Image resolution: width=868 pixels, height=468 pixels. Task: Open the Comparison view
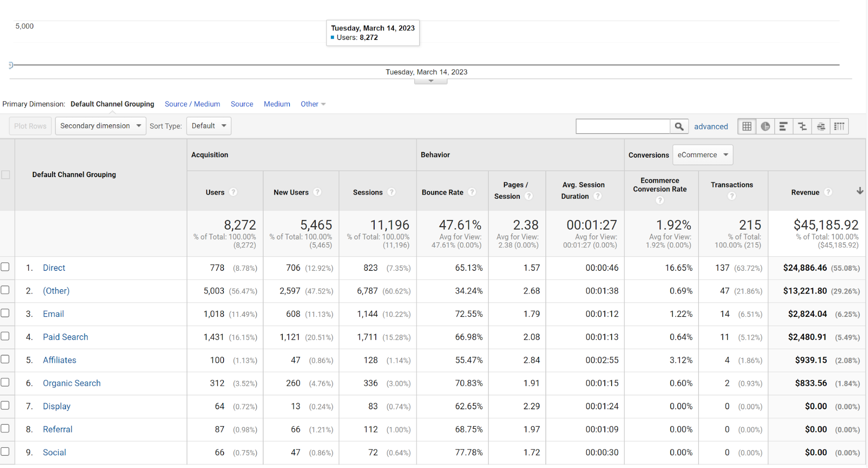coord(802,126)
